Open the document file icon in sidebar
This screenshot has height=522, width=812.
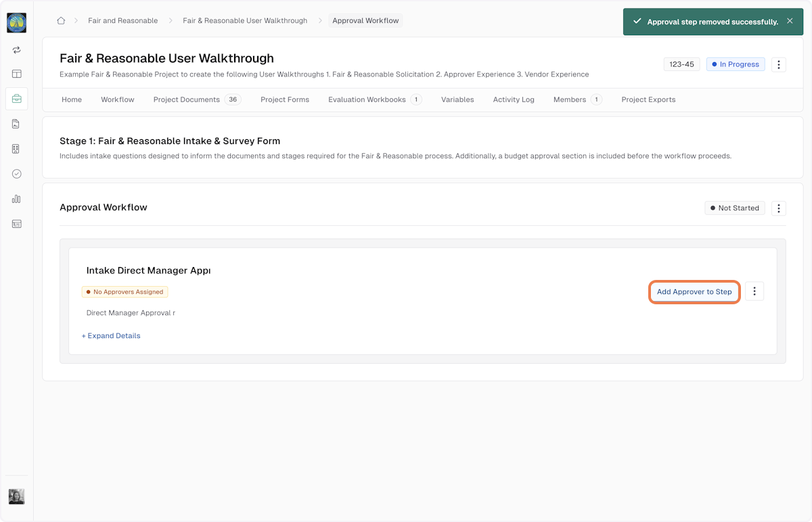(16, 124)
